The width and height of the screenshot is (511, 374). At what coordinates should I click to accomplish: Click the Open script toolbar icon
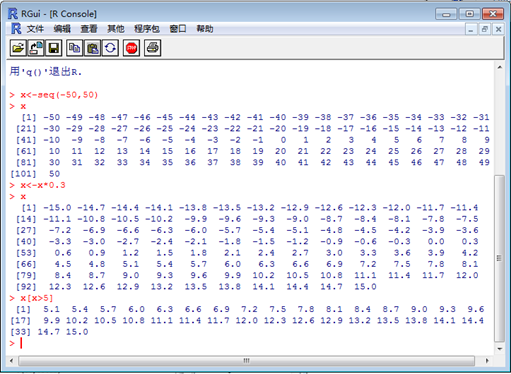point(18,48)
